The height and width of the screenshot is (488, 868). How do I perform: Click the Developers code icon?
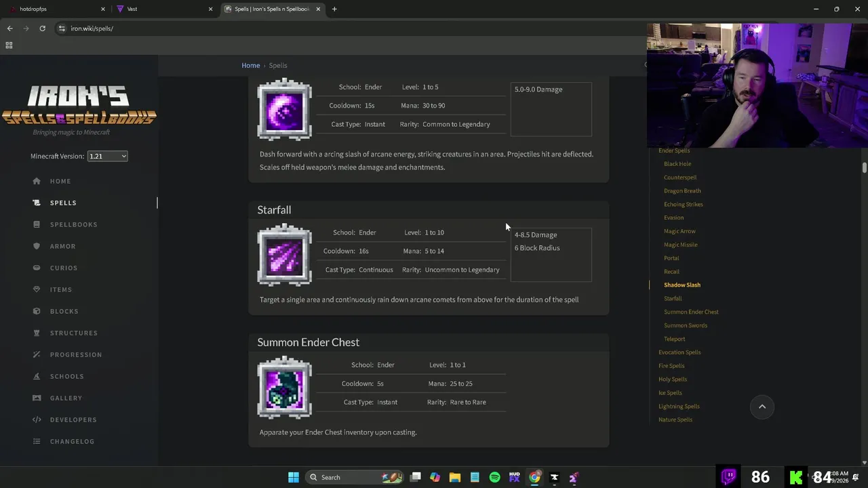37,420
